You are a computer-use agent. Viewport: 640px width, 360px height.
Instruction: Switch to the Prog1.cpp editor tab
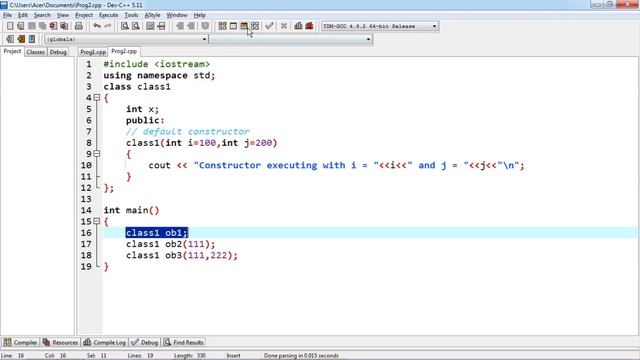[x=93, y=52]
